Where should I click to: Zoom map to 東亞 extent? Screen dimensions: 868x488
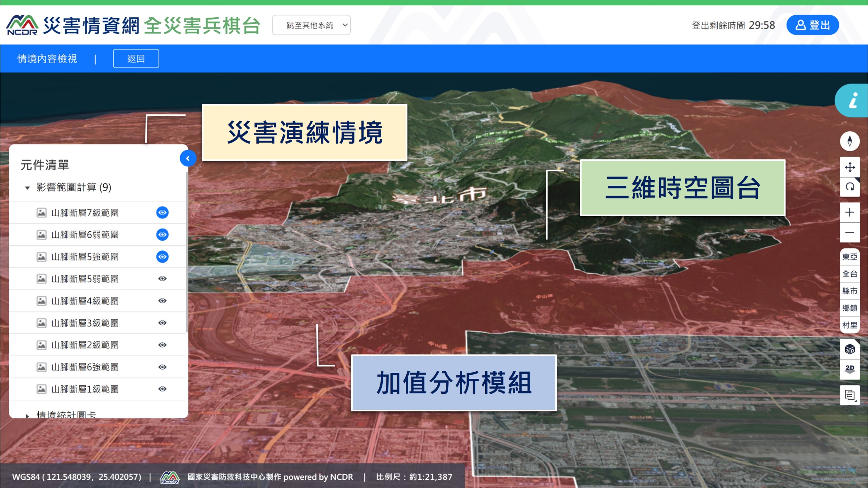pyautogui.click(x=850, y=257)
